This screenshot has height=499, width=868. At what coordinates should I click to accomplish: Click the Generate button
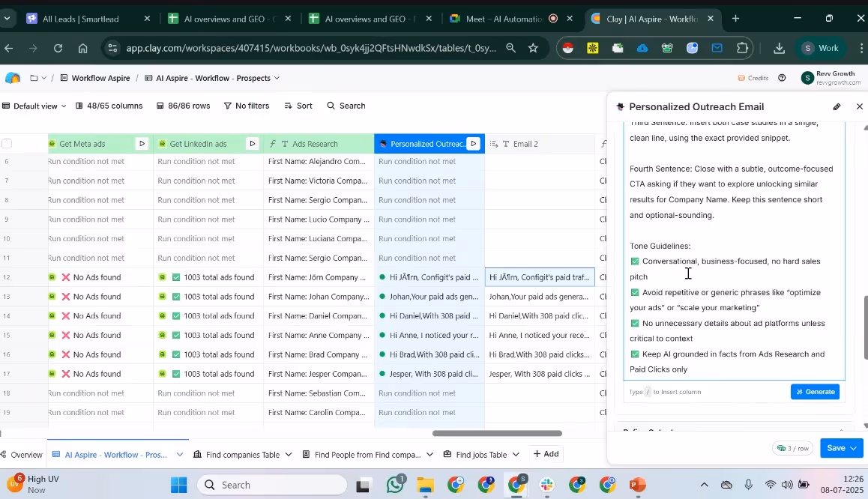coord(815,392)
